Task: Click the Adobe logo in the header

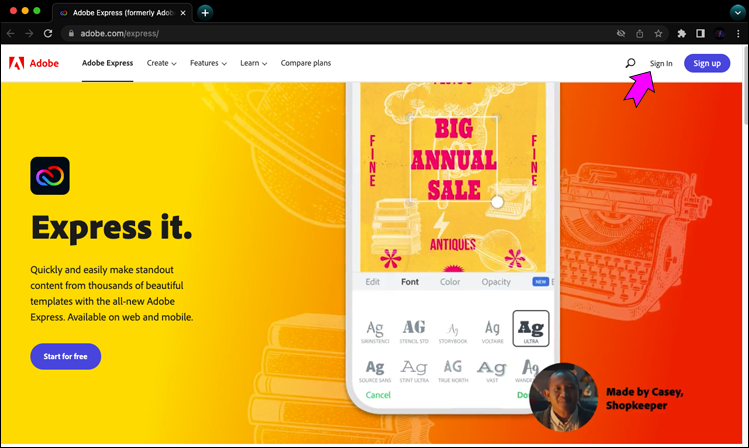Action: [33, 63]
